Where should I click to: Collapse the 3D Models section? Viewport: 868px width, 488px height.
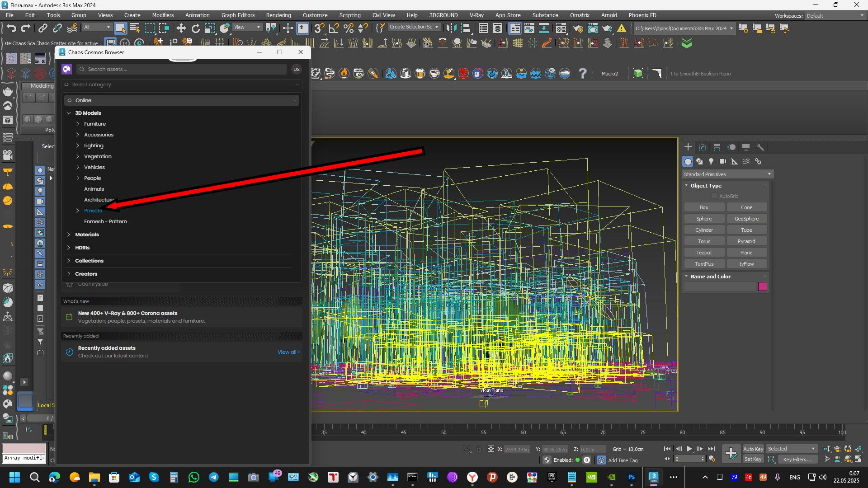[x=69, y=113]
